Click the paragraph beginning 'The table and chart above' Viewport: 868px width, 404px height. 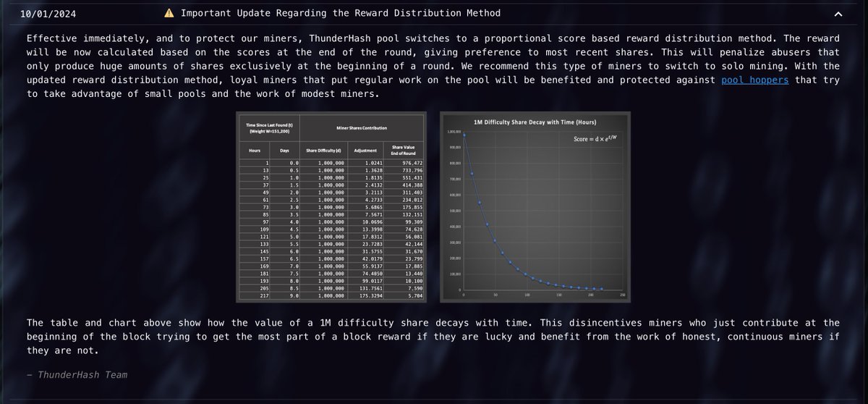click(433, 336)
